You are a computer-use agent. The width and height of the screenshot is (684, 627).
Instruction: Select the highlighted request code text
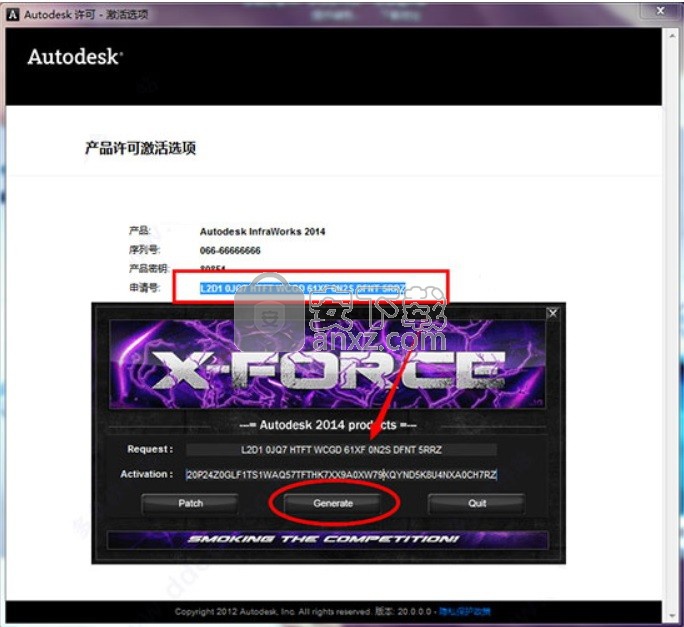pyautogui.click(x=303, y=288)
